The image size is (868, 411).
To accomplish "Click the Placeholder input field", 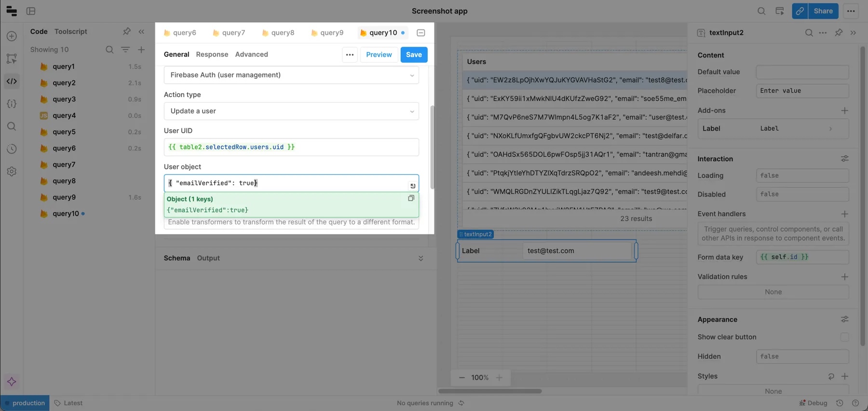I will (x=802, y=91).
